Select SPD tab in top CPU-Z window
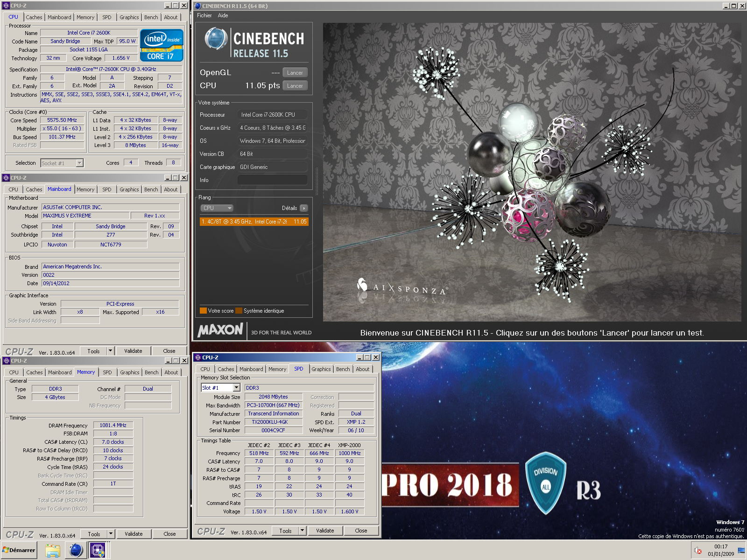Image resolution: width=747 pixels, height=560 pixels. pyautogui.click(x=107, y=17)
